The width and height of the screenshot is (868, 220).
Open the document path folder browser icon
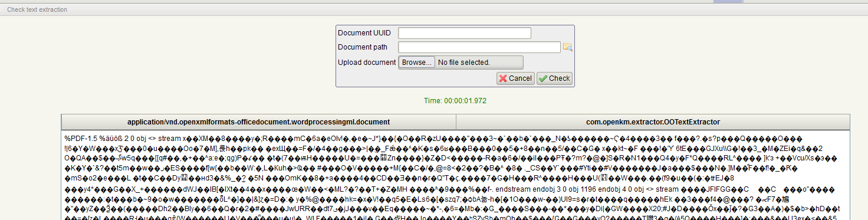(567, 47)
